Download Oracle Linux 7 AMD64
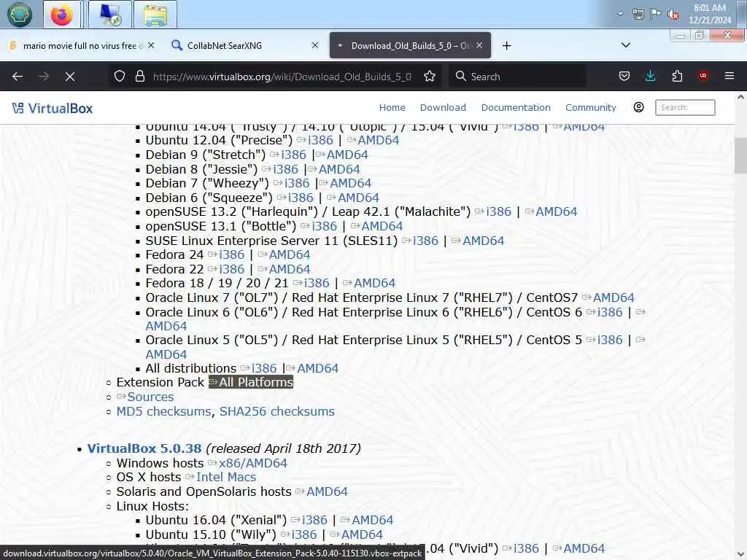Screen dimensions: 747x560 pos(614,297)
